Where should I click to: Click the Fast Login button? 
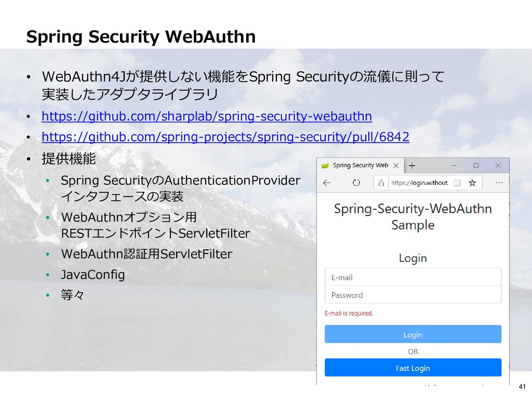pyautogui.click(x=413, y=368)
